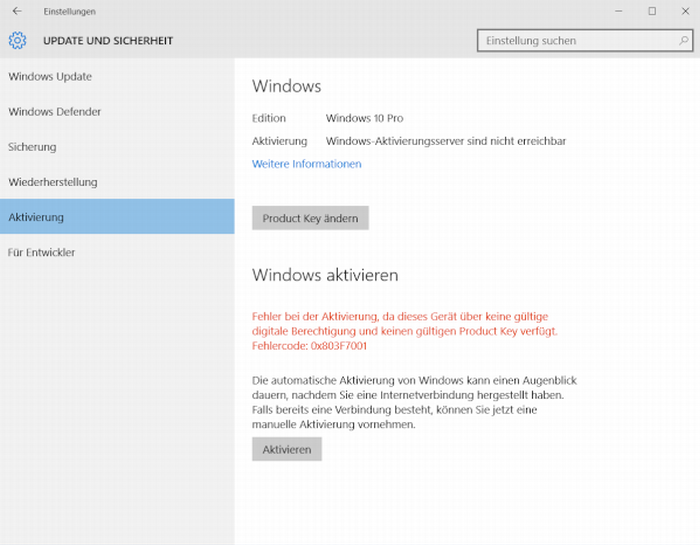This screenshot has height=545, width=700.
Task: Click the back arrow in title bar
Action: point(16,11)
